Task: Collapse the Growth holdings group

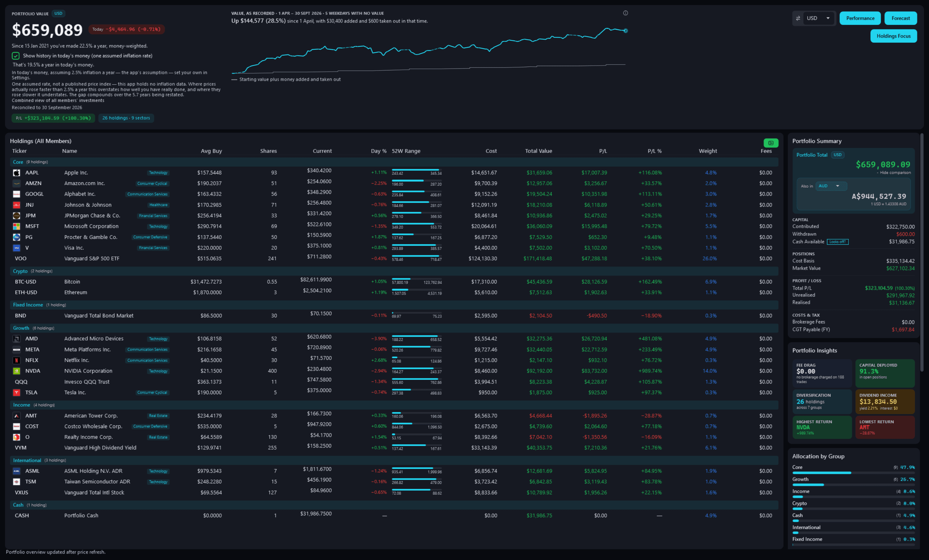Action: click(394, 328)
